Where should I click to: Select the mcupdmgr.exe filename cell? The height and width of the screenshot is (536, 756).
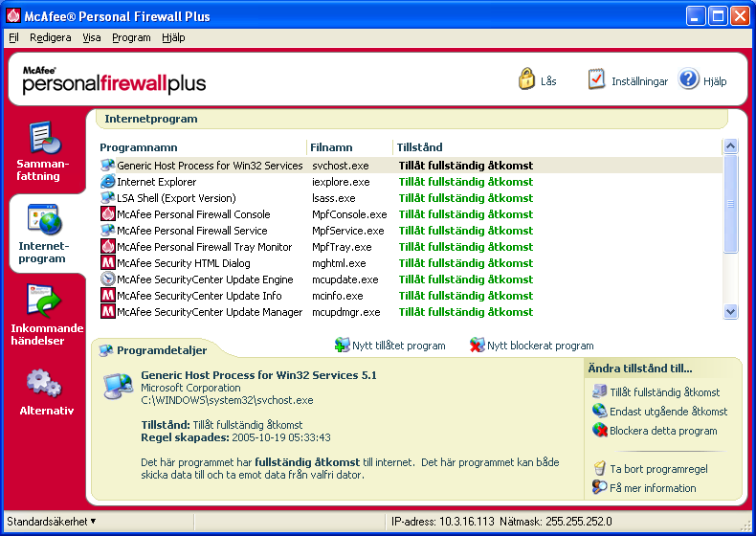coord(346,312)
